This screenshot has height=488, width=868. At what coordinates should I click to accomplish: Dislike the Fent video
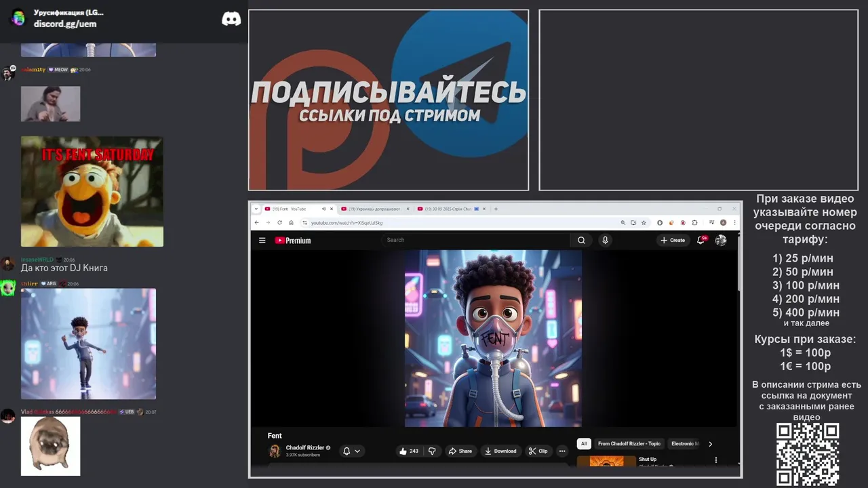click(432, 451)
